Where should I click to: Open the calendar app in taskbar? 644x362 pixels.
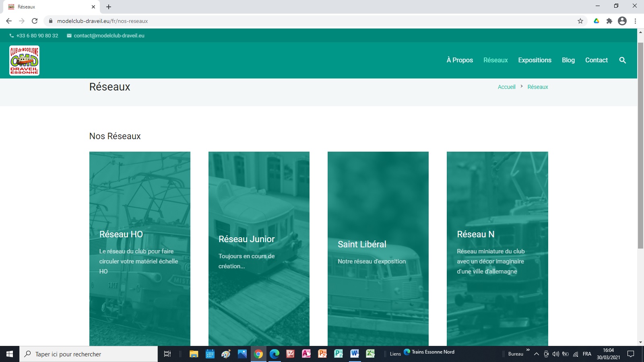[210, 354]
